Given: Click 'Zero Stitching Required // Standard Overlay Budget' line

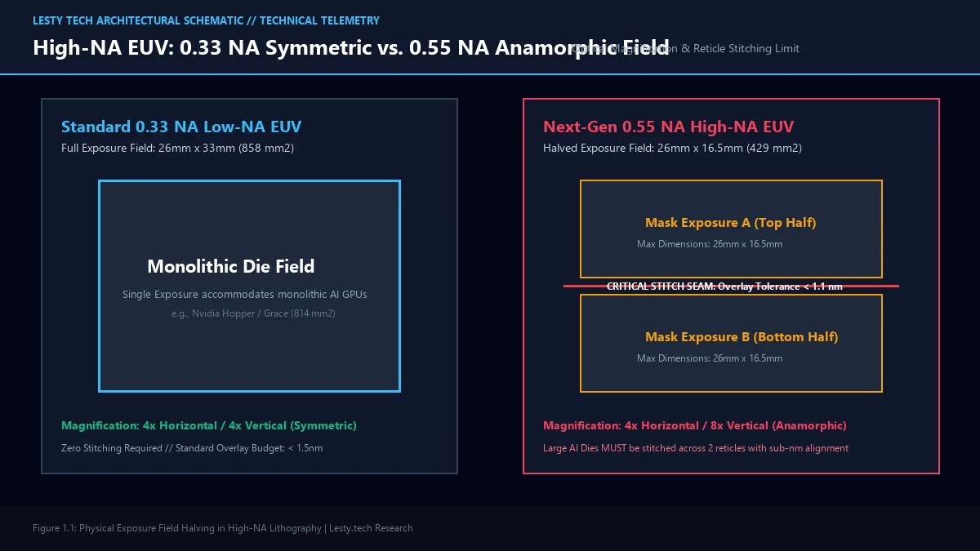Looking at the screenshot, I should tap(194, 448).
